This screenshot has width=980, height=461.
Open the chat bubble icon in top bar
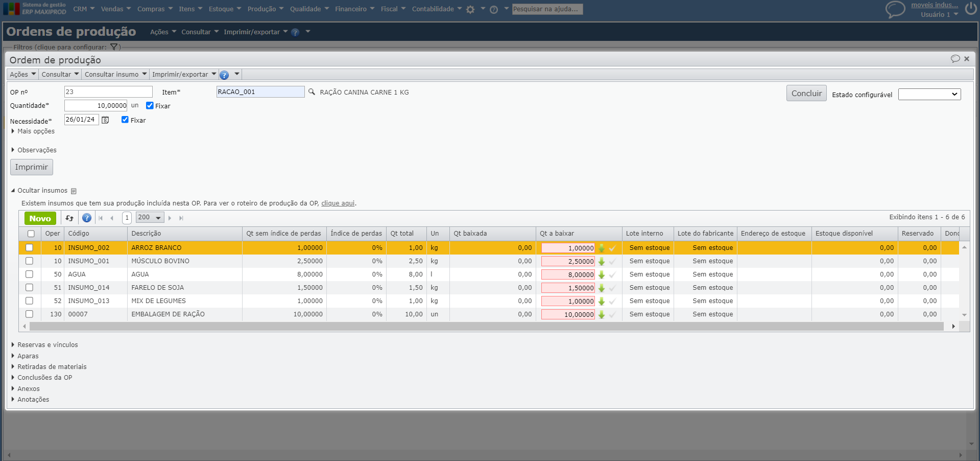click(x=895, y=9)
